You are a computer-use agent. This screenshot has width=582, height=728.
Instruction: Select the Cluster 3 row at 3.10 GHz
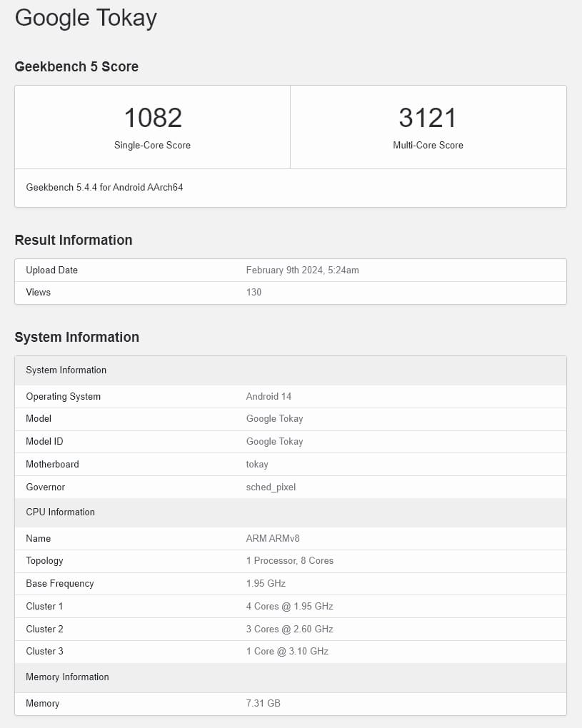tap(288, 651)
